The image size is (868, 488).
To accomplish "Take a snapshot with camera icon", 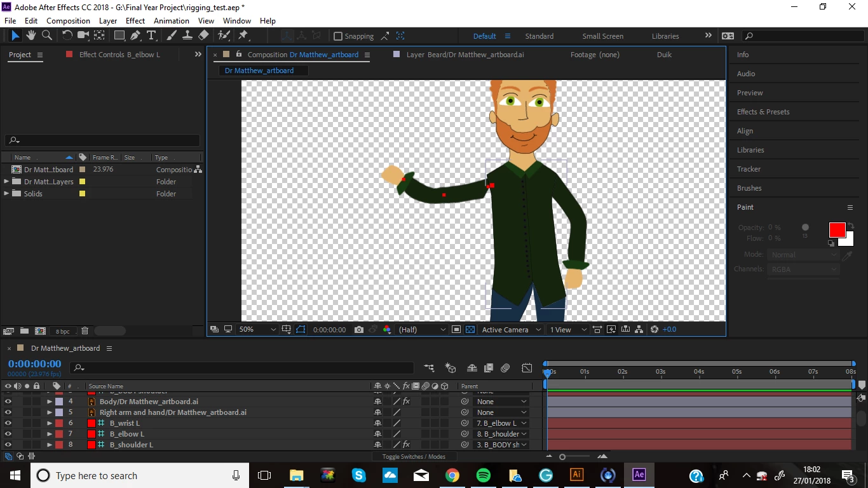I will pyautogui.click(x=359, y=330).
